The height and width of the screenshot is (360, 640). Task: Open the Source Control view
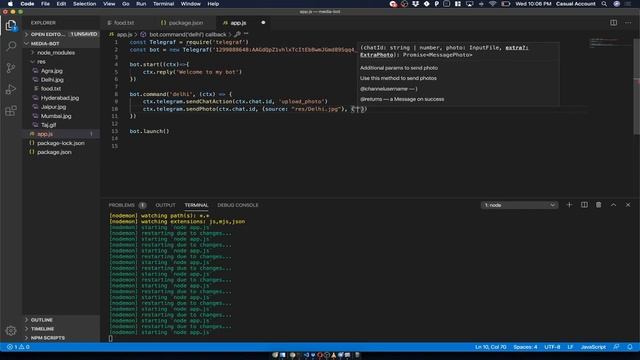tap(11, 67)
